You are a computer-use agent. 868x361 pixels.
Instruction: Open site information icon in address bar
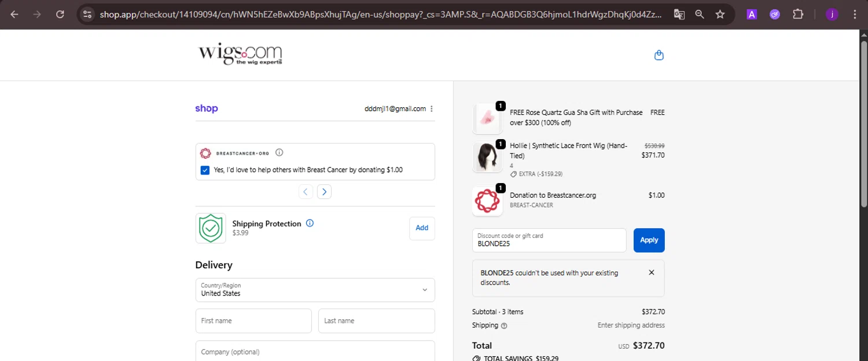tap(87, 14)
